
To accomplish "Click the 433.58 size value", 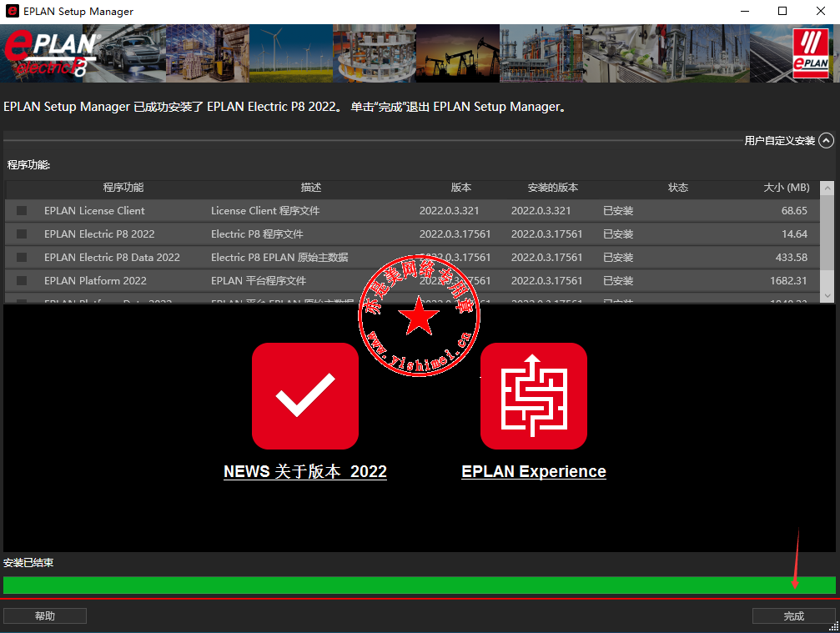I will coord(792,257).
